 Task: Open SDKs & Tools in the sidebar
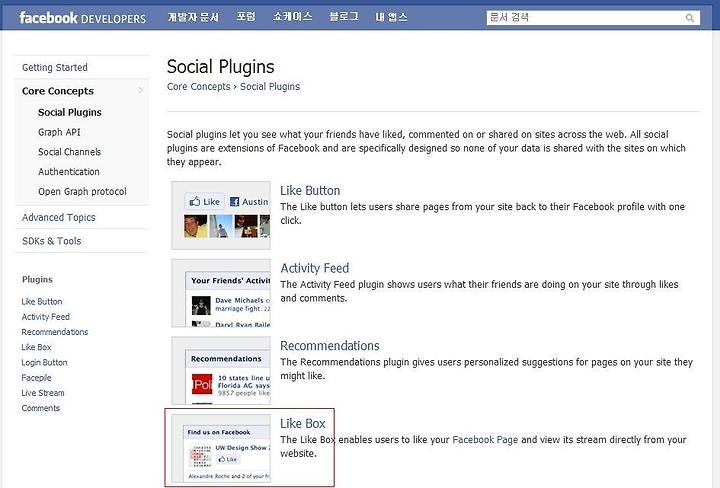(51, 241)
